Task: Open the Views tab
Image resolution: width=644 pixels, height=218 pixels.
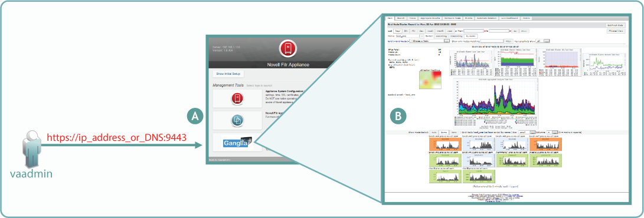Action: click(413, 18)
